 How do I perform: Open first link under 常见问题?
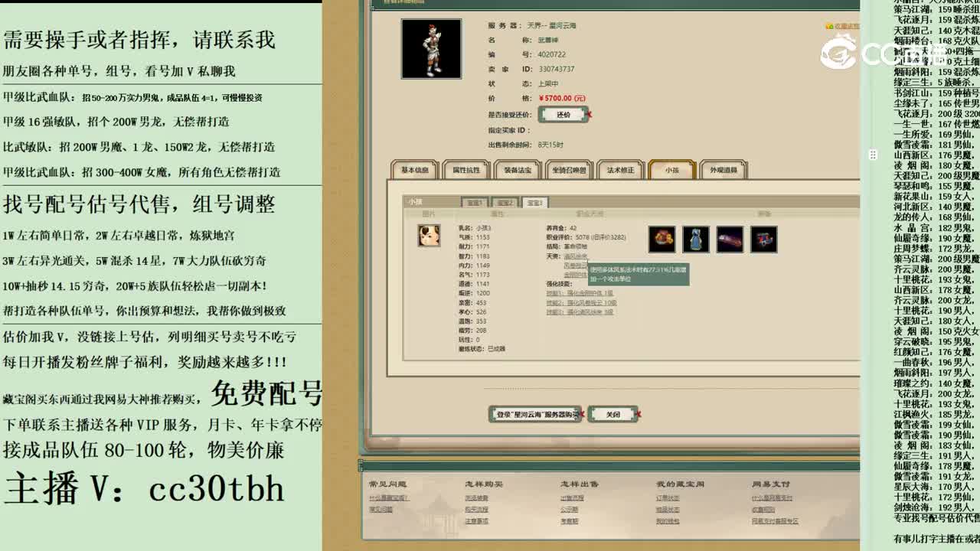(x=389, y=498)
